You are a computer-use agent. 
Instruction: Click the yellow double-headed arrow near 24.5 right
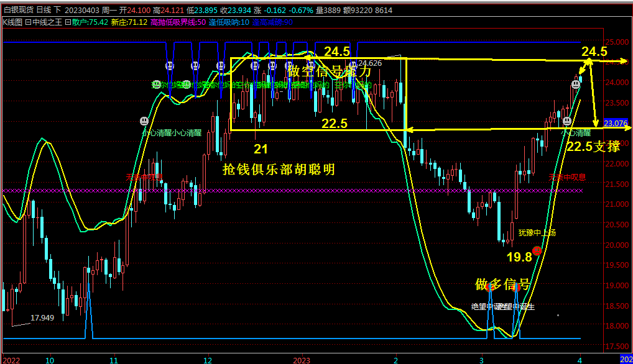pos(586,66)
